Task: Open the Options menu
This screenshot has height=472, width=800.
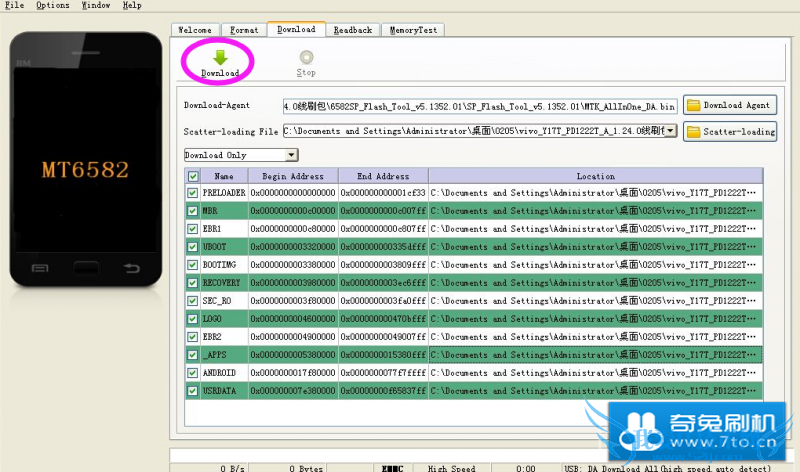Action: 52,5
